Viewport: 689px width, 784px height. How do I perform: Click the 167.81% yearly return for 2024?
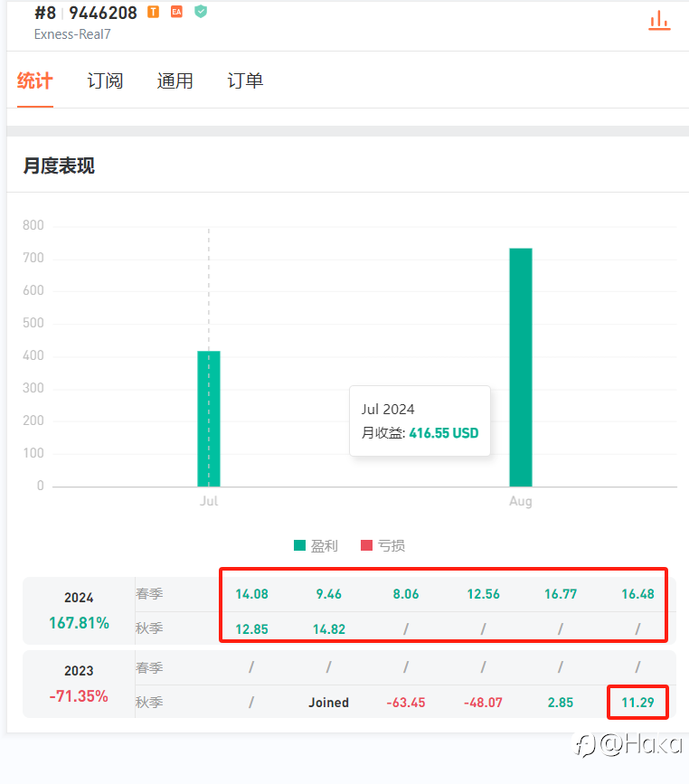[79, 623]
